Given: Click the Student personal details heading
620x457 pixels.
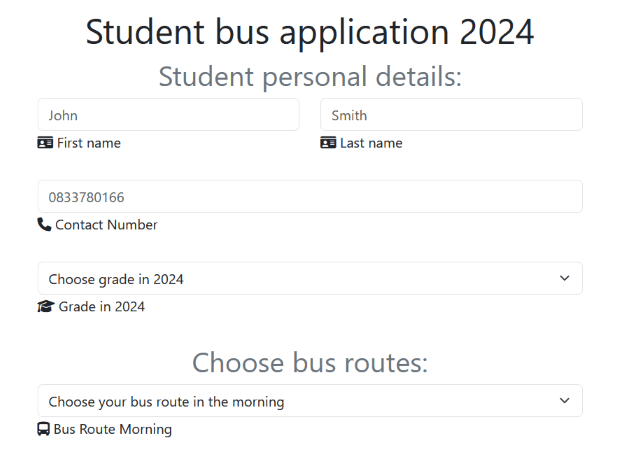Looking at the screenshot, I should [x=310, y=76].
